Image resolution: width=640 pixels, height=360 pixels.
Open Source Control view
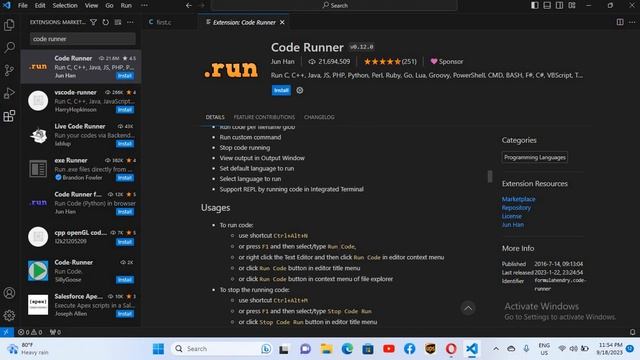click(x=9, y=70)
